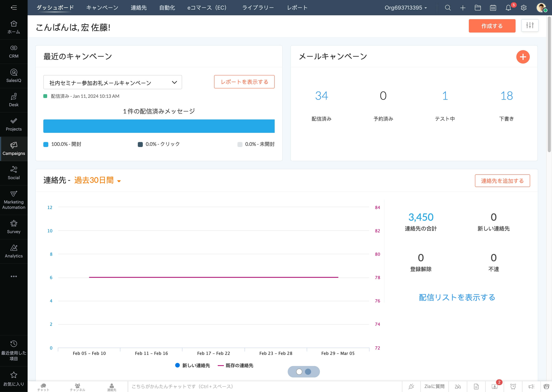Click the blue delivered message progress bar

[159, 126]
